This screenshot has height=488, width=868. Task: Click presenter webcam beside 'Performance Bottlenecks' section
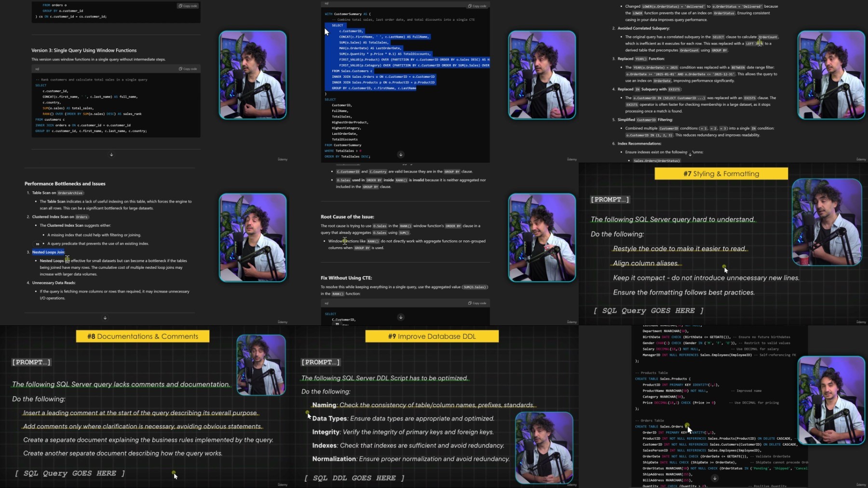tap(253, 237)
